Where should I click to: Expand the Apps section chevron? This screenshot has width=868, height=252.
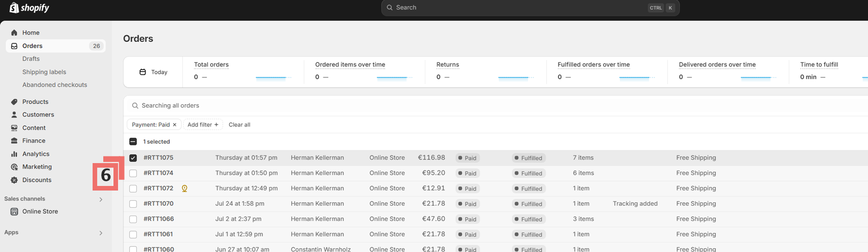click(101, 233)
